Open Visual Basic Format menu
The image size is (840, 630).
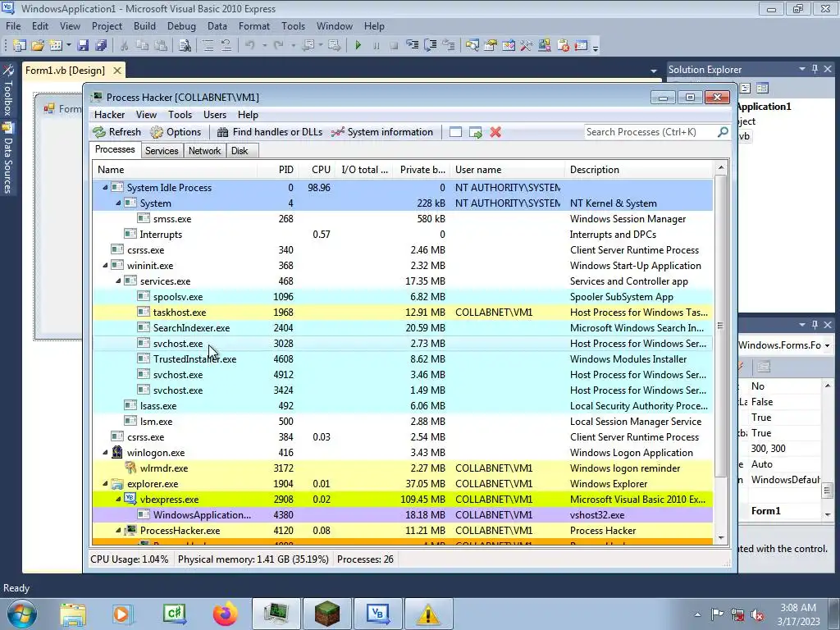[x=254, y=25]
